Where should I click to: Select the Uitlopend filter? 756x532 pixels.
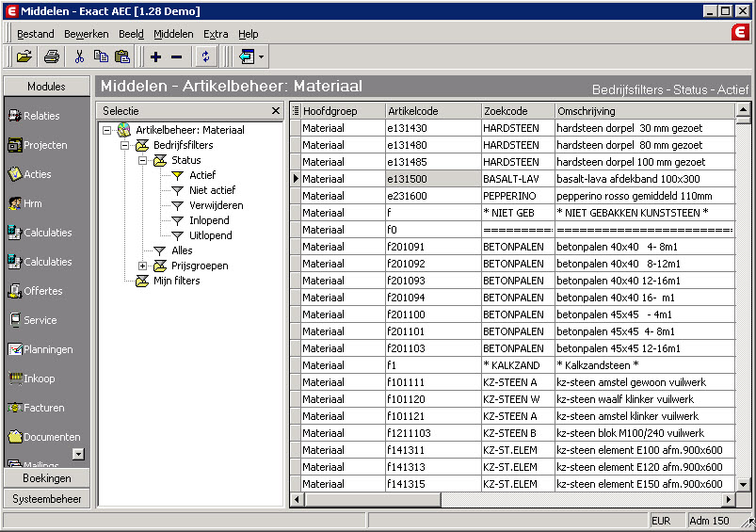[210, 235]
